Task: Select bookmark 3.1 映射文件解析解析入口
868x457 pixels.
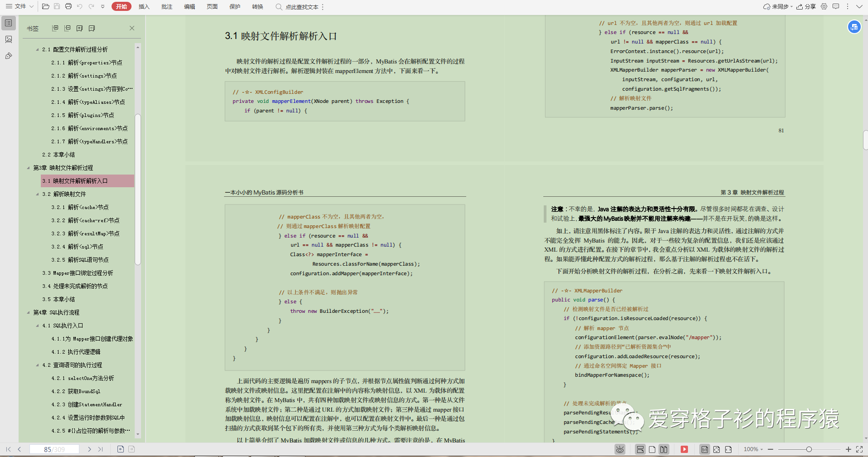Action: pyautogui.click(x=88, y=181)
